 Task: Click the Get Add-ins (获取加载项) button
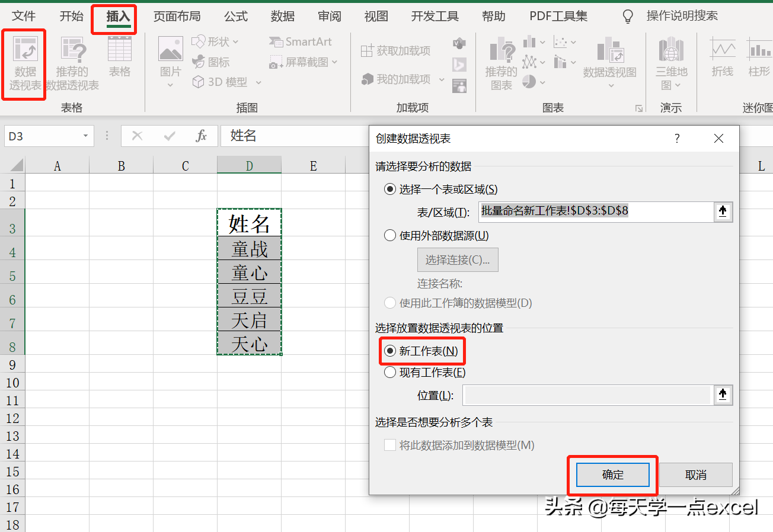point(395,51)
